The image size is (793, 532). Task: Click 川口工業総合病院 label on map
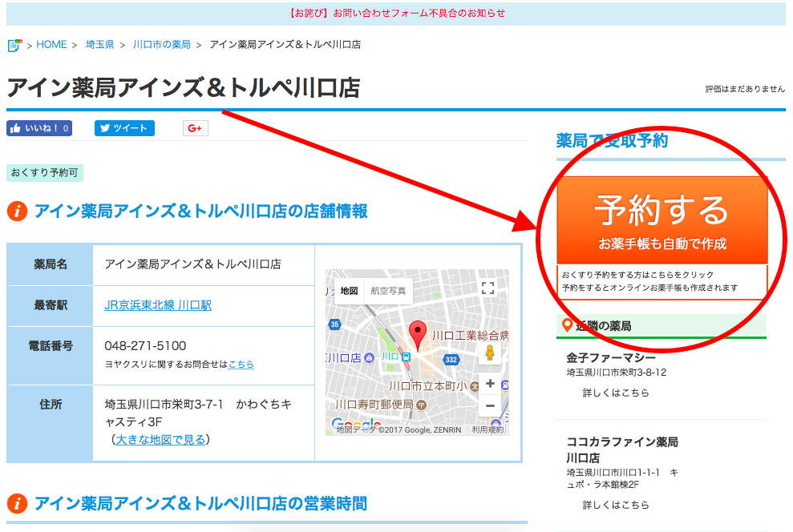point(470,336)
